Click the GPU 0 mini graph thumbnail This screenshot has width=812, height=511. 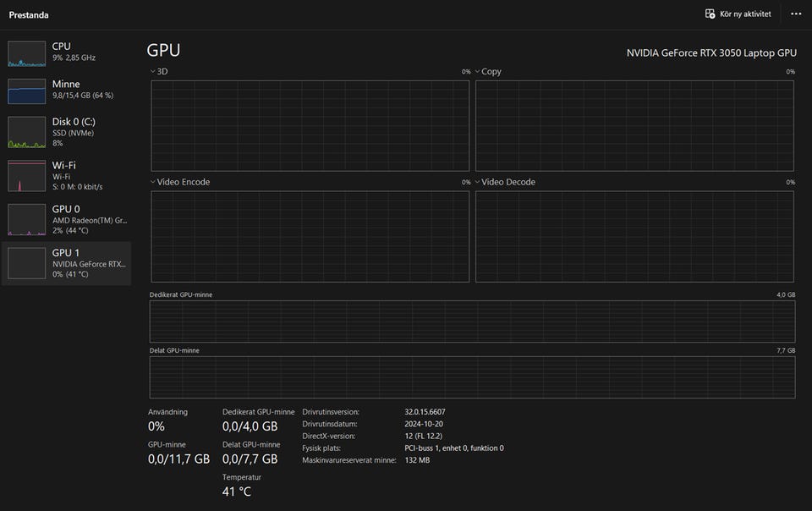[x=26, y=220]
